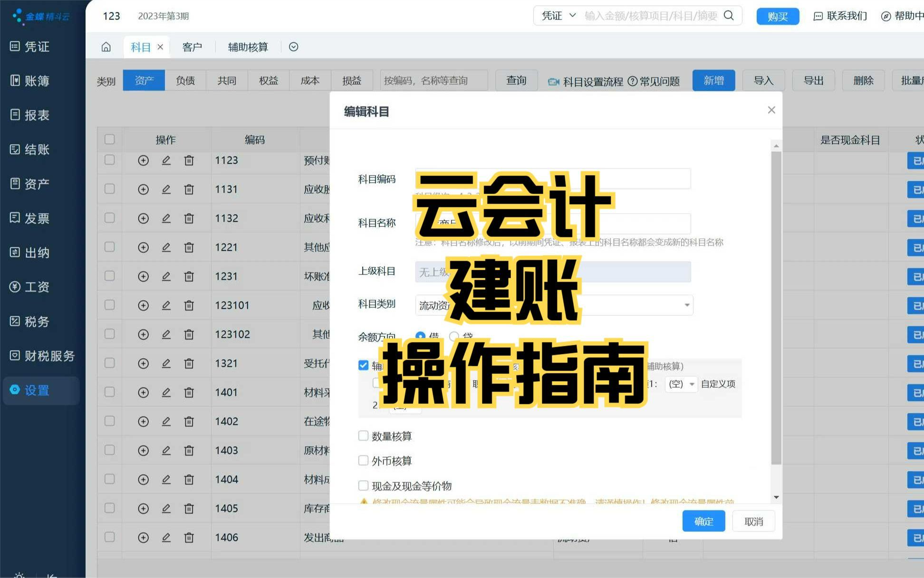Open 发票 in the left sidebar

point(30,218)
